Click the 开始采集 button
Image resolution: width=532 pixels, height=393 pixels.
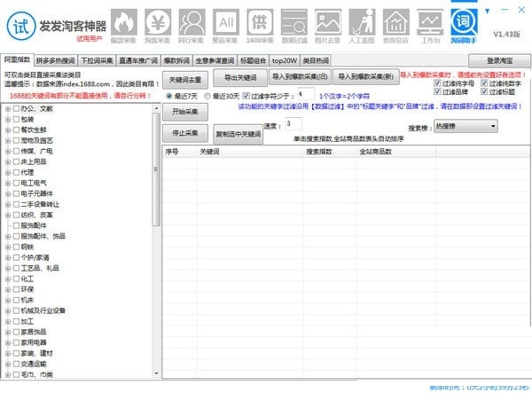[x=185, y=112]
